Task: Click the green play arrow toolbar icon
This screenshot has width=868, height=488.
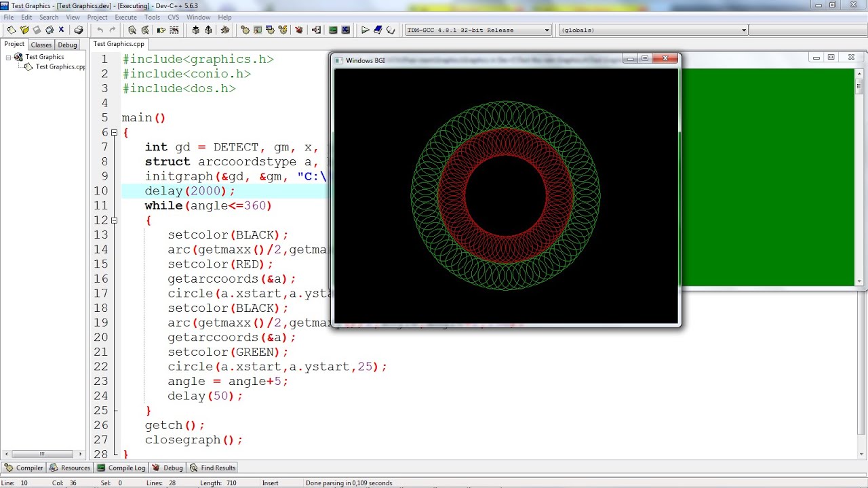Action: [365, 30]
